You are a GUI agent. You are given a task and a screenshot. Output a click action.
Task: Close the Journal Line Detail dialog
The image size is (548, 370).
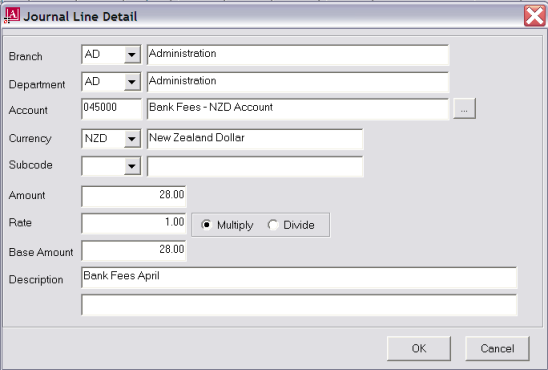pos(534,16)
